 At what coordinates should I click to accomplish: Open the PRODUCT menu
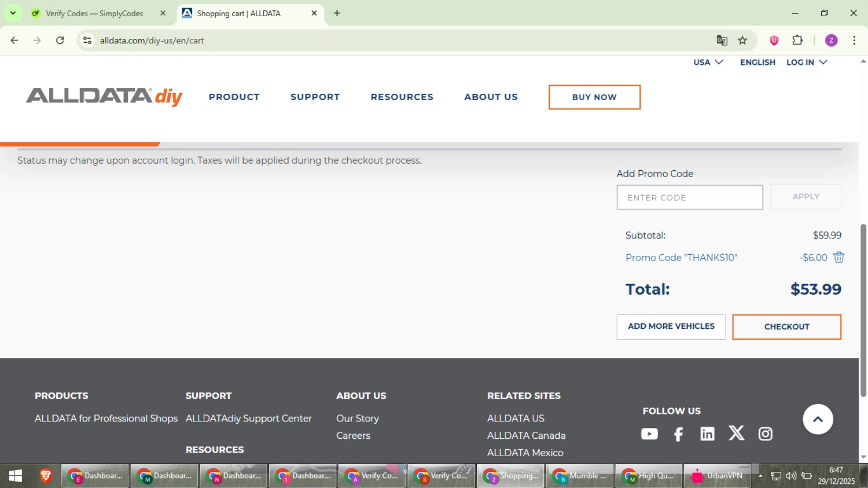pyautogui.click(x=234, y=97)
